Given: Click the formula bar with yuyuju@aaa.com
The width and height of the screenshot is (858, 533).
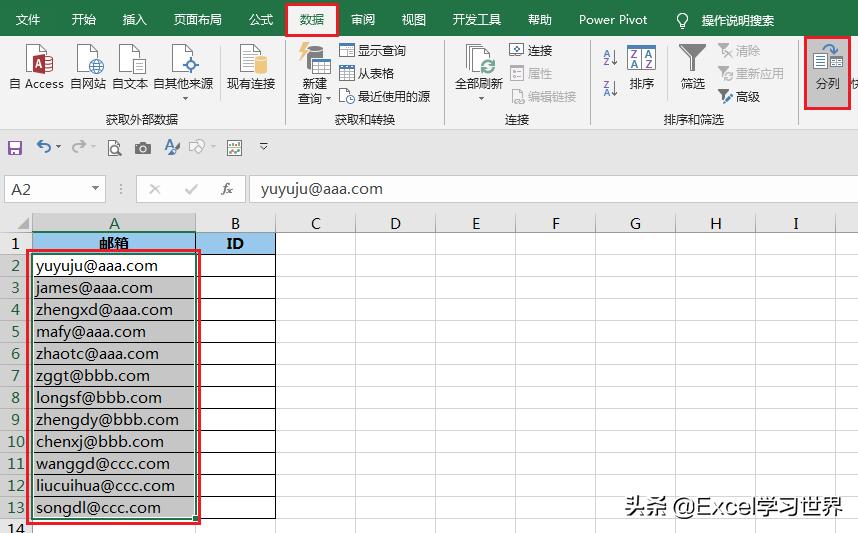Looking at the screenshot, I should [553, 189].
